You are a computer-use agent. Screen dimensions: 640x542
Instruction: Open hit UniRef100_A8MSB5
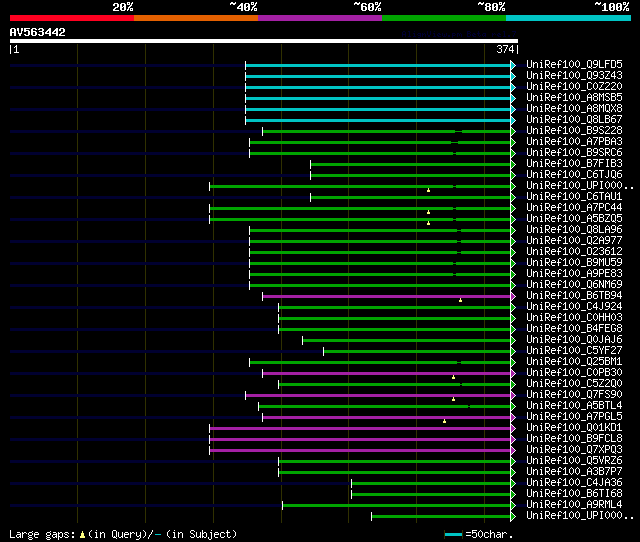pos(574,98)
